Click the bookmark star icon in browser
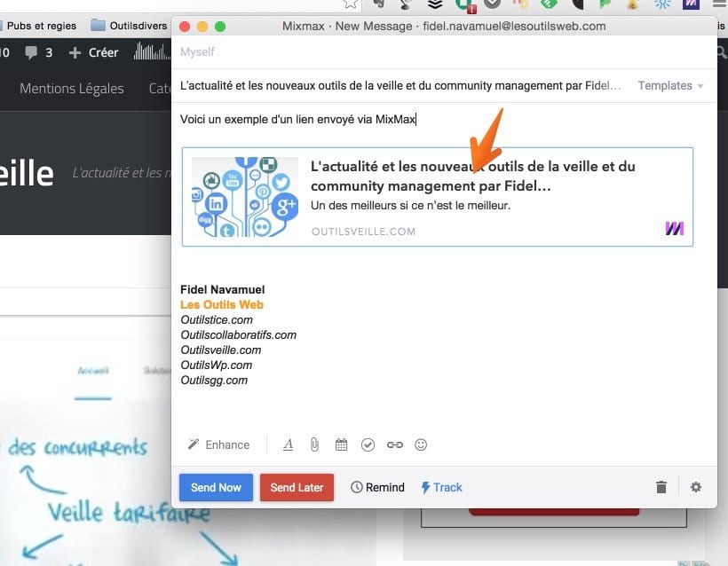Viewport: 728px width, 566px height. [351, 4]
